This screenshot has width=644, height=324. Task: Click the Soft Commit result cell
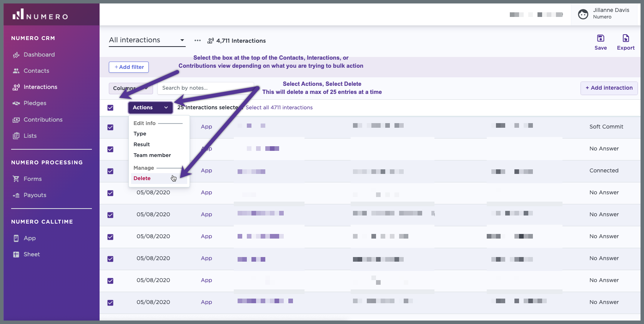click(x=606, y=127)
